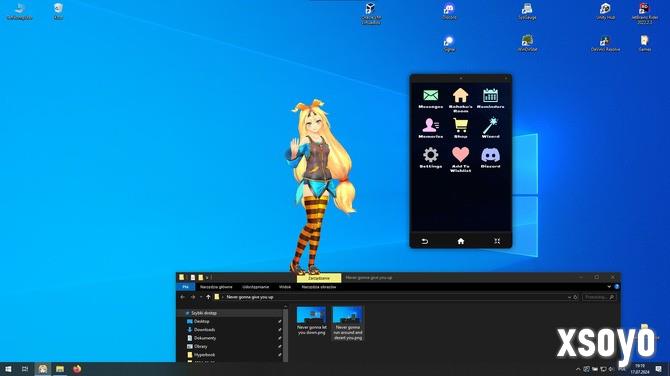Viewport: 670px width, 376px height.
Task: Expand address bar history dropdown
Action: (x=569, y=297)
